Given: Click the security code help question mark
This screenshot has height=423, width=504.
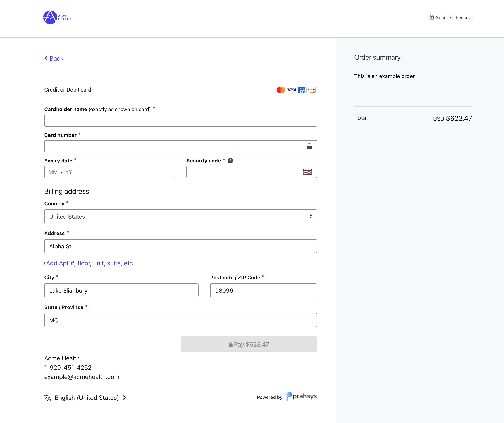Looking at the screenshot, I should tap(230, 161).
